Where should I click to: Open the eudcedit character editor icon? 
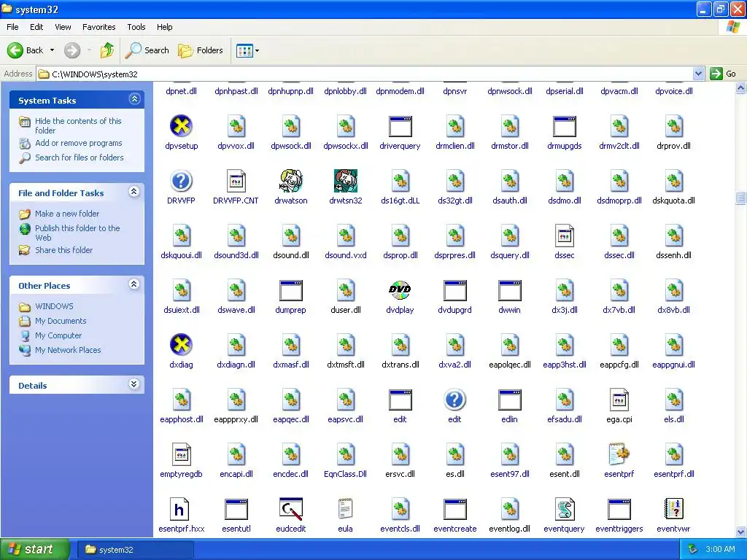(x=290, y=510)
